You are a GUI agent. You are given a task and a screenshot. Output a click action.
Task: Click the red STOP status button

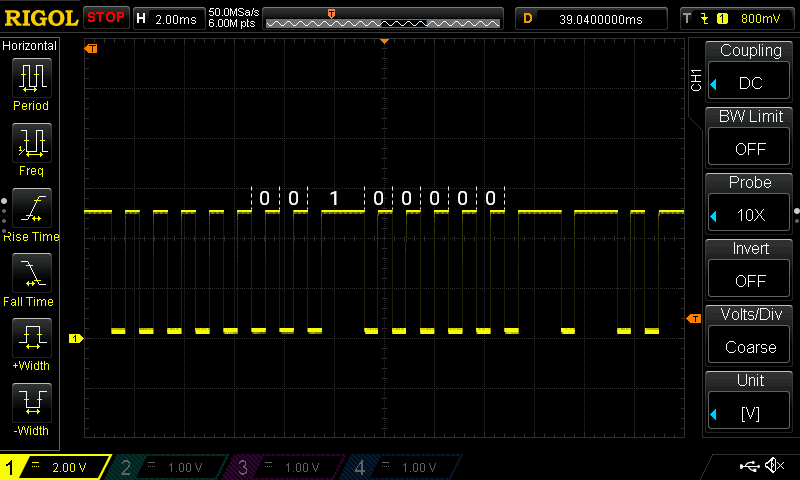pos(106,17)
